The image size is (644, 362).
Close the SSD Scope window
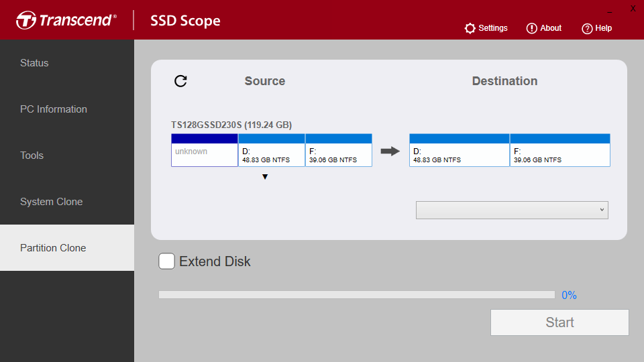click(x=633, y=9)
